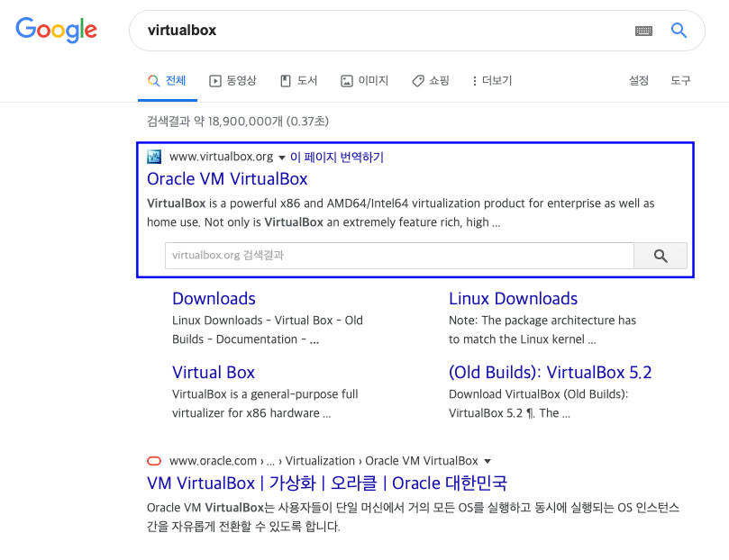Viewport: 729px width, 560px height.
Task: Expand the oracle.com result dropdown arrow
Action: coord(488,461)
